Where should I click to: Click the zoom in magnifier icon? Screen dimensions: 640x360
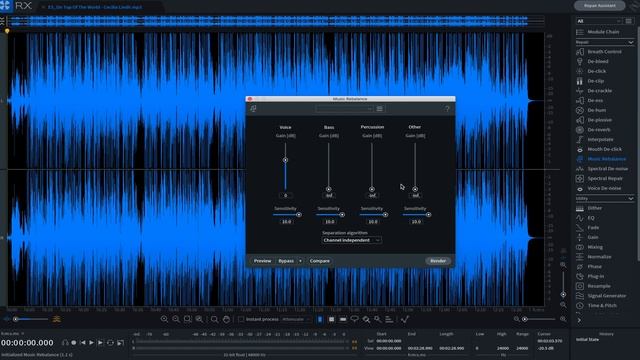(164, 320)
